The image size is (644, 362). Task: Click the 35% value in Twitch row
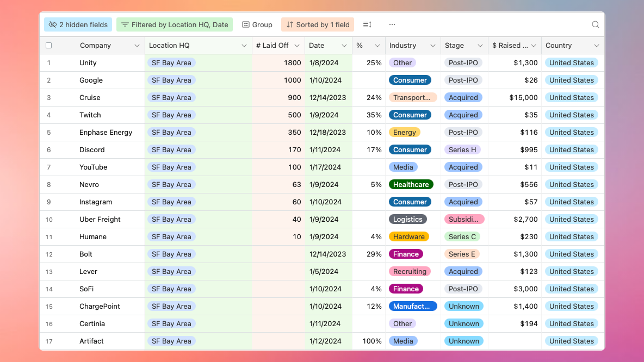pyautogui.click(x=374, y=115)
